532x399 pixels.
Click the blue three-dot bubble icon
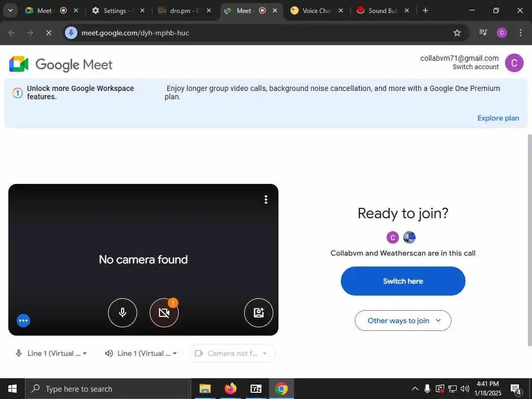[x=23, y=320]
